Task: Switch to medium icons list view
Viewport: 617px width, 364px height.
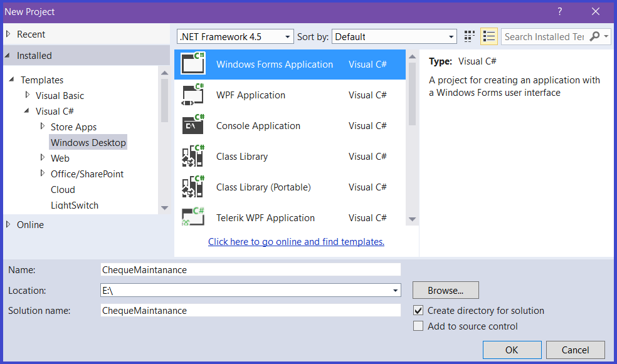Action: 489,36
